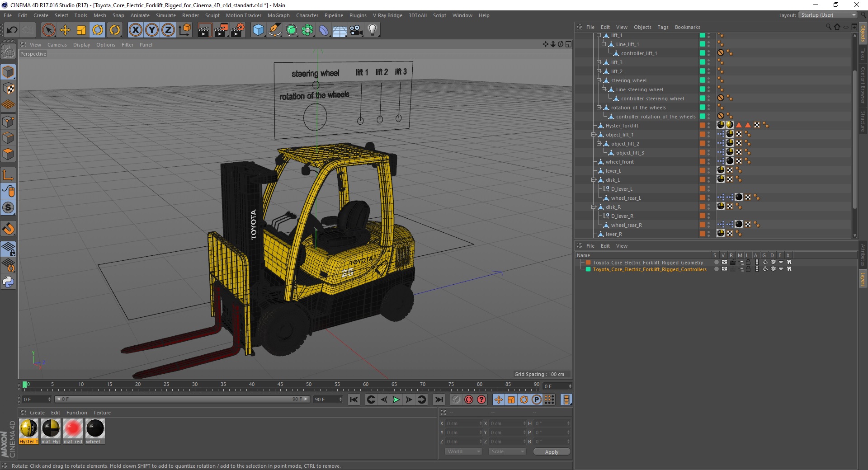Toggle visibility dots for Hyster_forklift
868x470 pixels.
click(709, 126)
